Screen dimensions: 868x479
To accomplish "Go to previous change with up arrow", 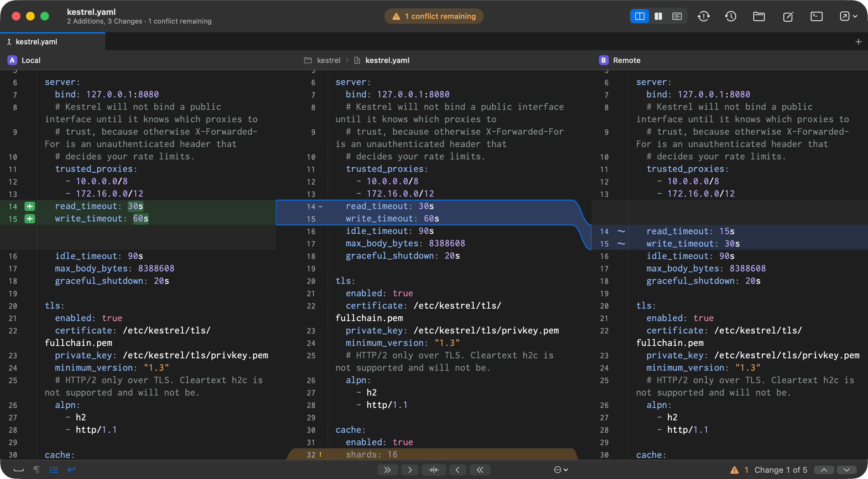I will tap(824, 470).
